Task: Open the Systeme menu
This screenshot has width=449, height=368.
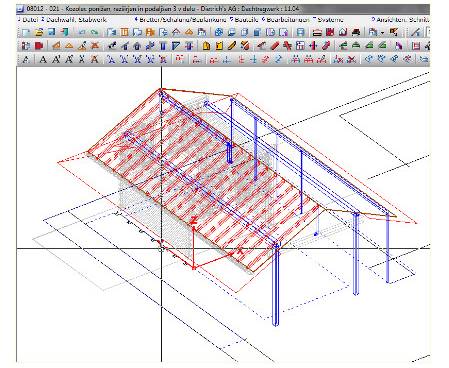Action: point(330,20)
